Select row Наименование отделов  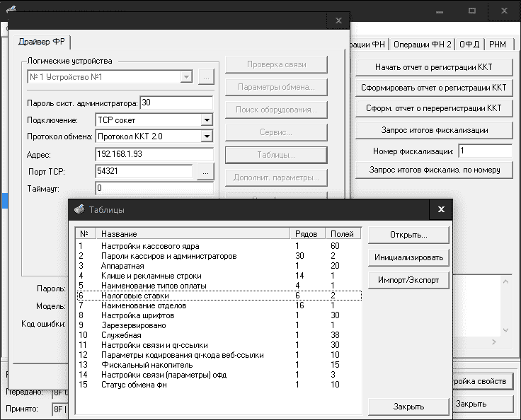219,305
